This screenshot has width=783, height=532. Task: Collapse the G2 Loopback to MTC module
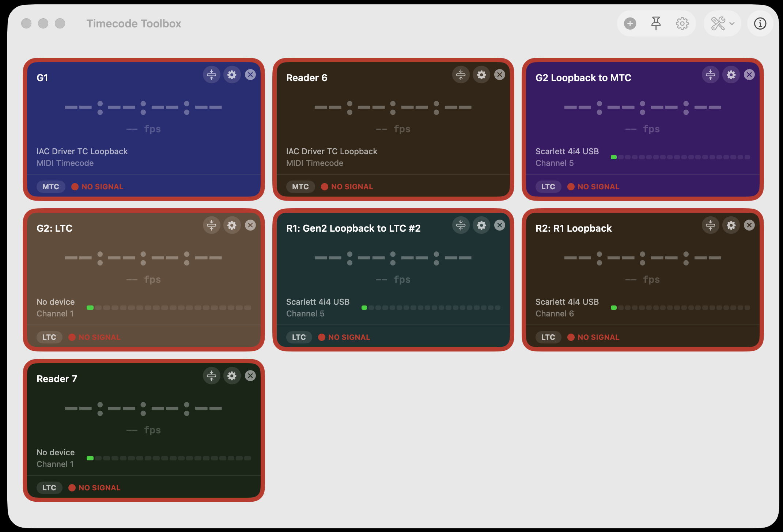(x=710, y=75)
